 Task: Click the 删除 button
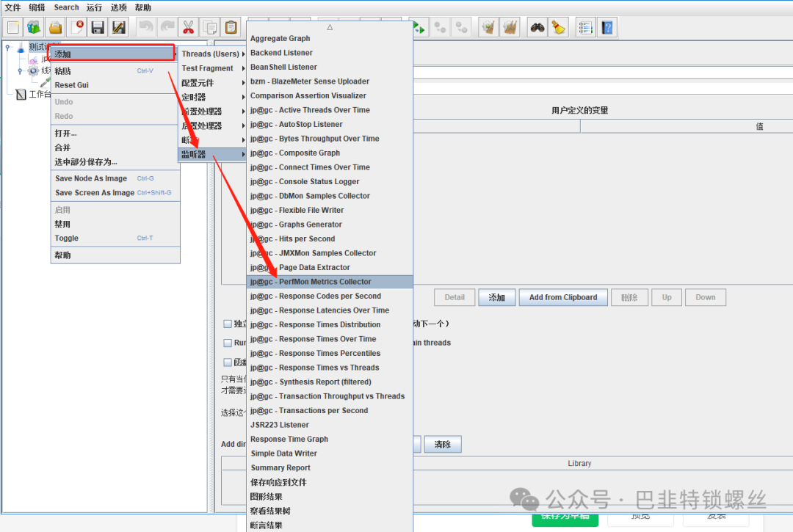coord(629,297)
